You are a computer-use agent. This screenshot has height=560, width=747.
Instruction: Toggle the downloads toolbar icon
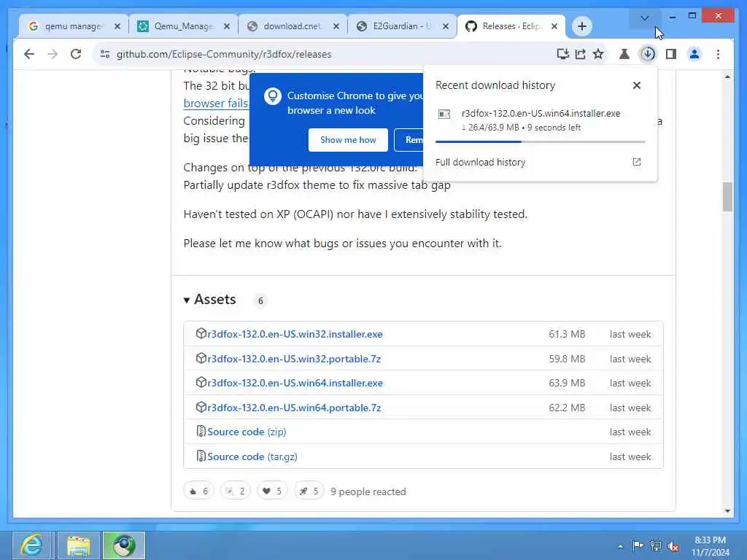pyautogui.click(x=648, y=54)
